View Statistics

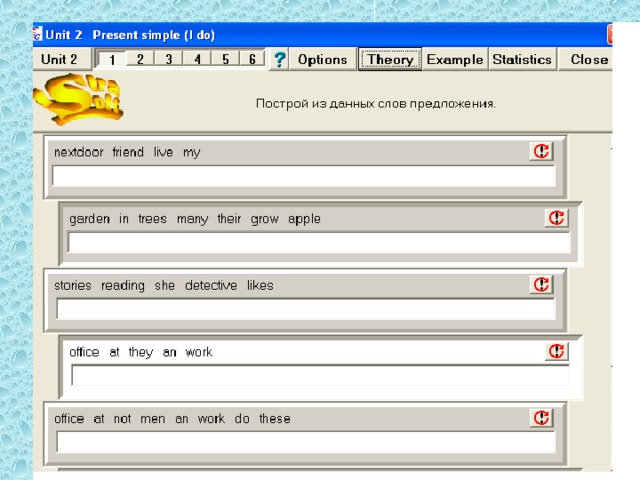click(522, 60)
